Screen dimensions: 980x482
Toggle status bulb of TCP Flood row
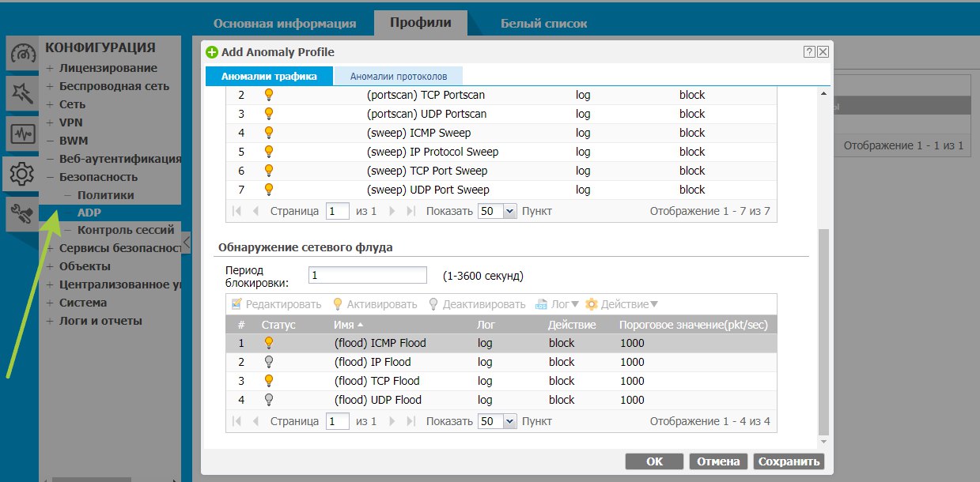(269, 381)
